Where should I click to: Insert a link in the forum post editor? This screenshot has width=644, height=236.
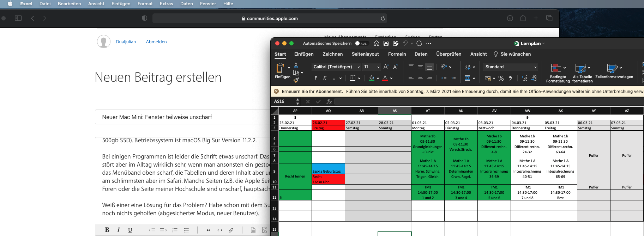tap(231, 230)
